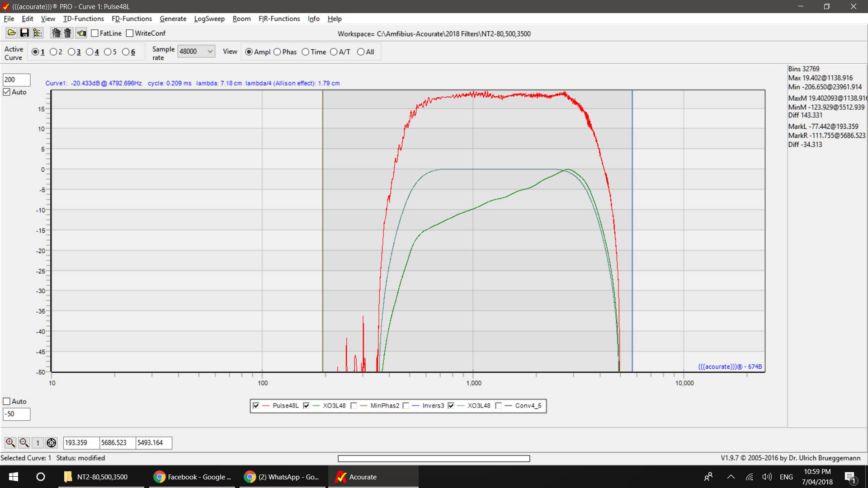Show hidden tray icons chevron
Screen dimensions: 868x488
[731, 477]
